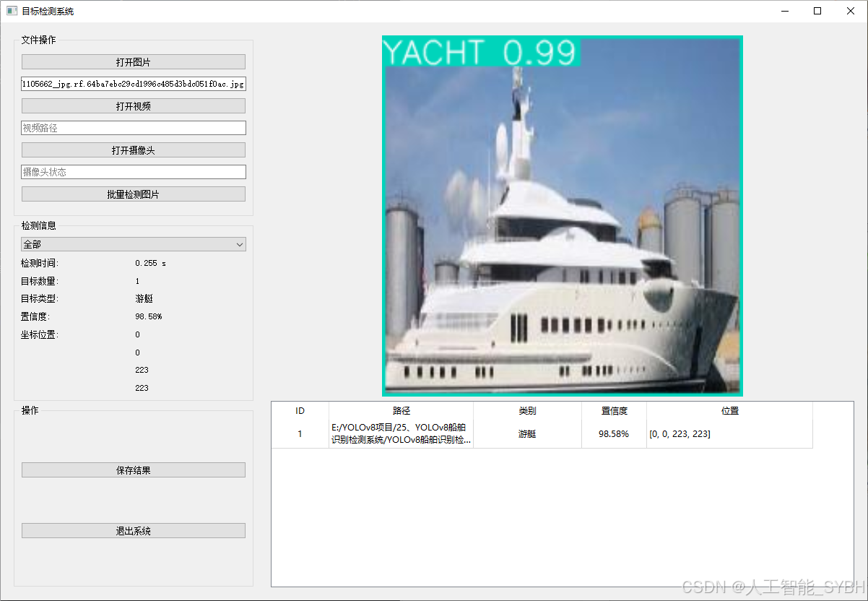The height and width of the screenshot is (601, 868).
Task: Click the 保存结果 button
Action: click(134, 470)
